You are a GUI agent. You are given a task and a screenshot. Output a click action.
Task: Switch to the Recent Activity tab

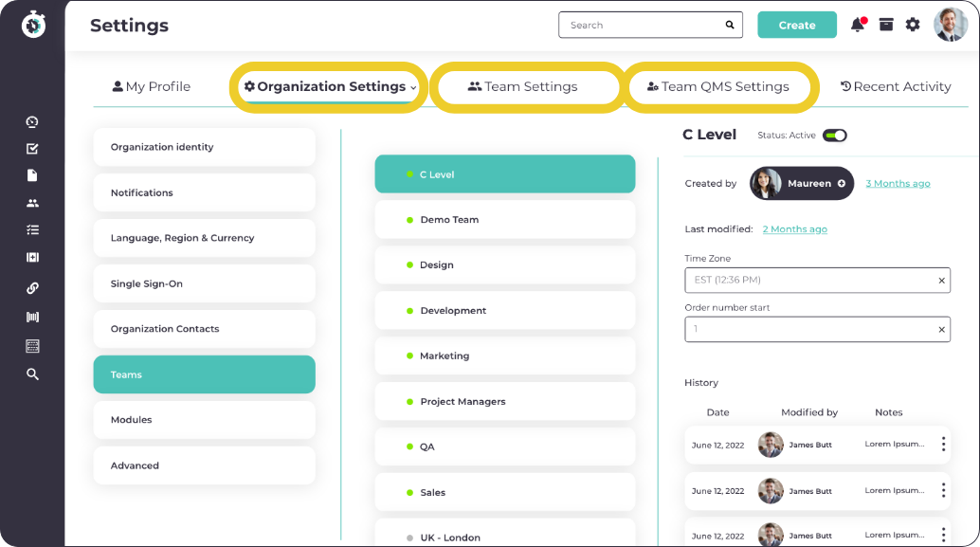pyautogui.click(x=896, y=86)
